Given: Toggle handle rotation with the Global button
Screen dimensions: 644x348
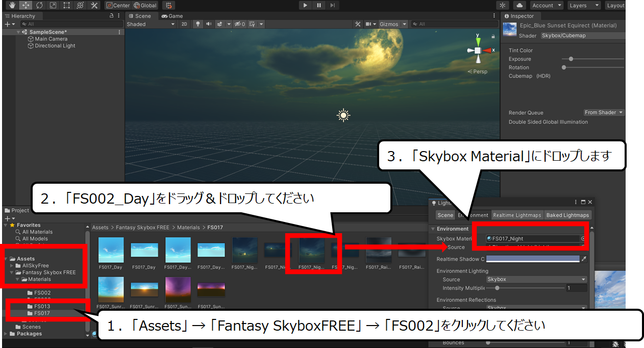Looking at the screenshot, I should point(145,5).
